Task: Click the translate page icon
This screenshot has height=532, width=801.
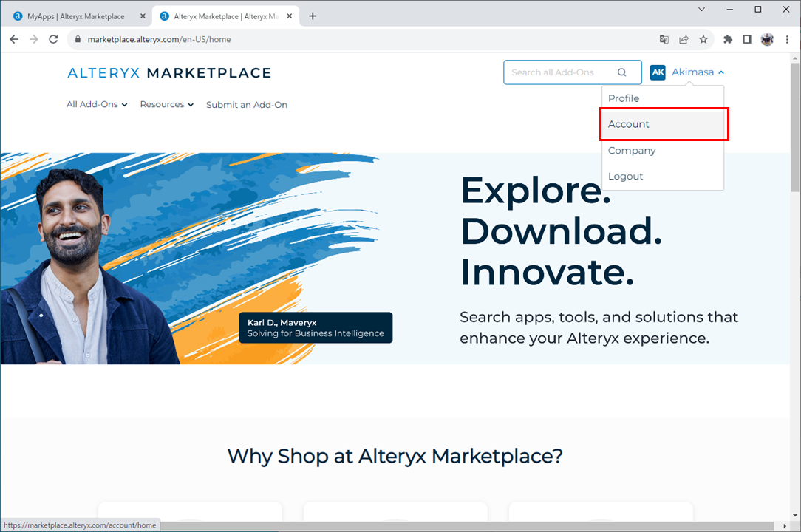Action: pos(664,39)
